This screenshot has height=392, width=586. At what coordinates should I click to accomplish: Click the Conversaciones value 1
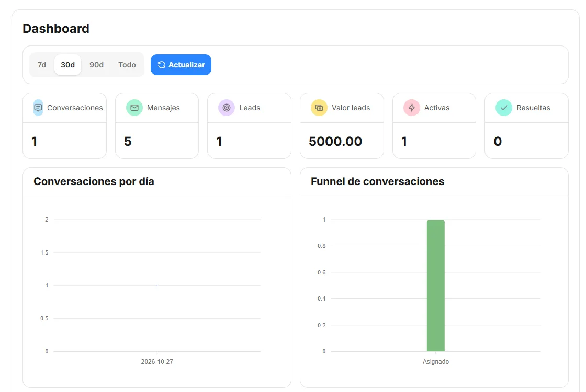coord(35,142)
